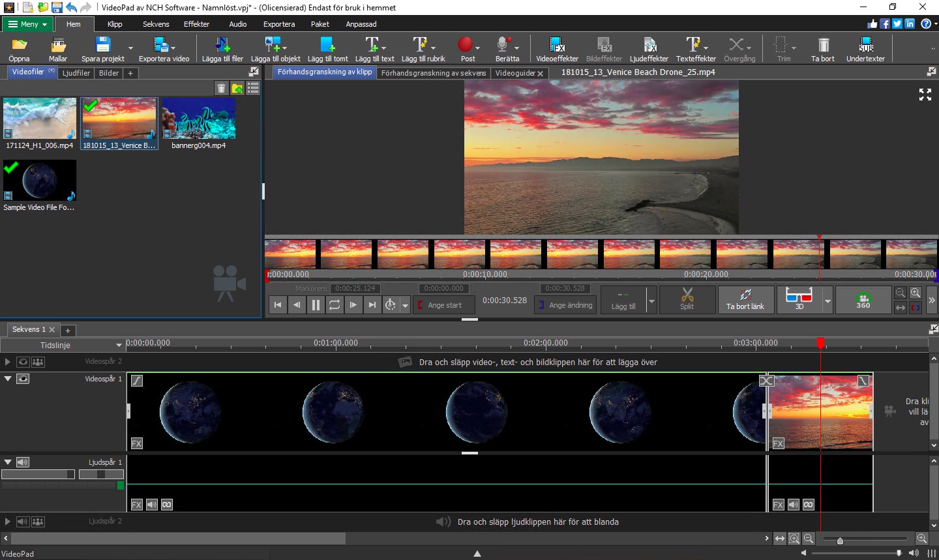Toggle loop playback button
The height and width of the screenshot is (560, 939).
(335, 304)
